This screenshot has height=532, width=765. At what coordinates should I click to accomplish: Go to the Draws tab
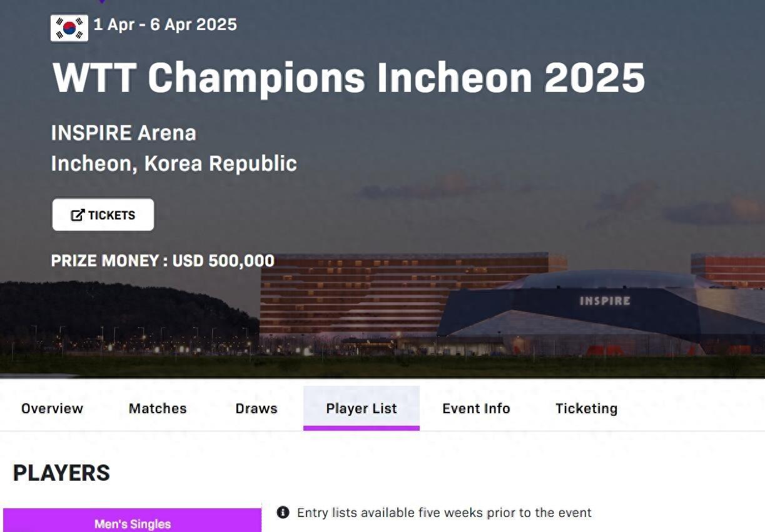[256, 408]
